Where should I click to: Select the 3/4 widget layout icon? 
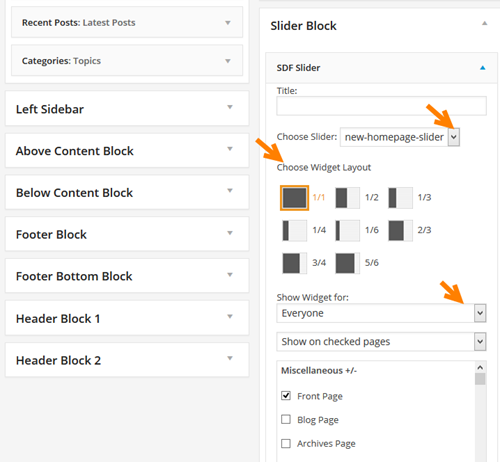click(294, 263)
